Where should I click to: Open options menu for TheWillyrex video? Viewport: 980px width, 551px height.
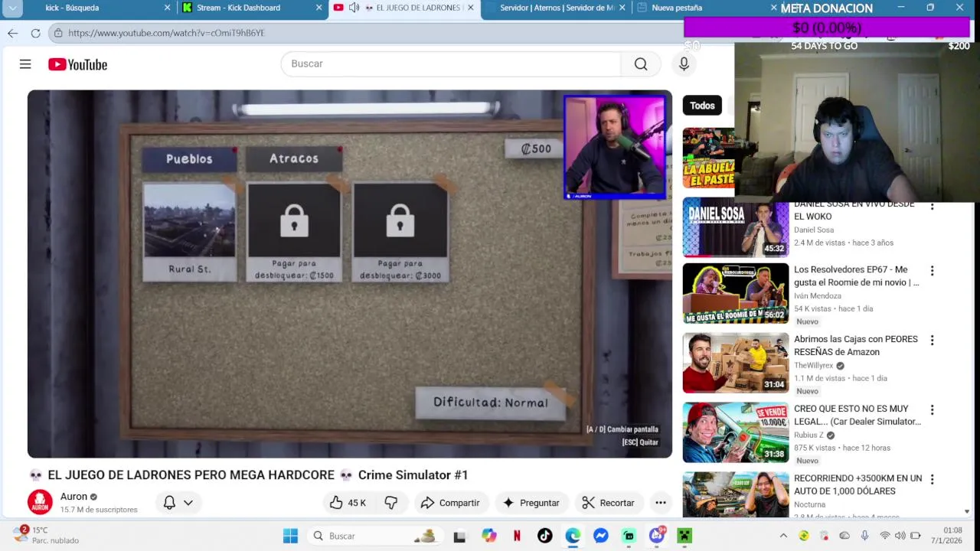(x=932, y=340)
